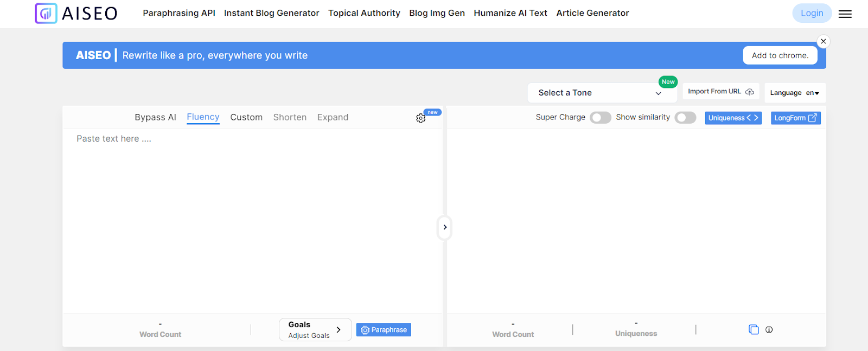Image resolution: width=868 pixels, height=351 pixels.
Task: Click the Paraphrase button
Action: [x=384, y=330]
